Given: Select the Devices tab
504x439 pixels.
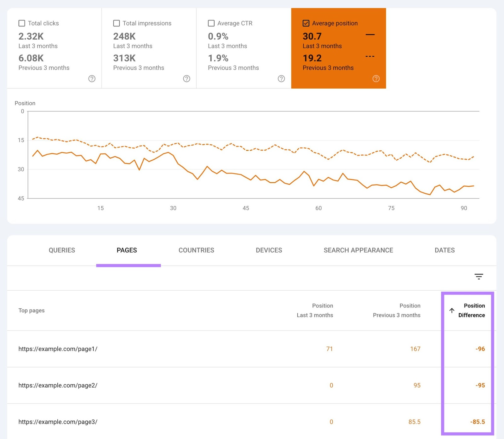Looking at the screenshot, I should tap(269, 250).
